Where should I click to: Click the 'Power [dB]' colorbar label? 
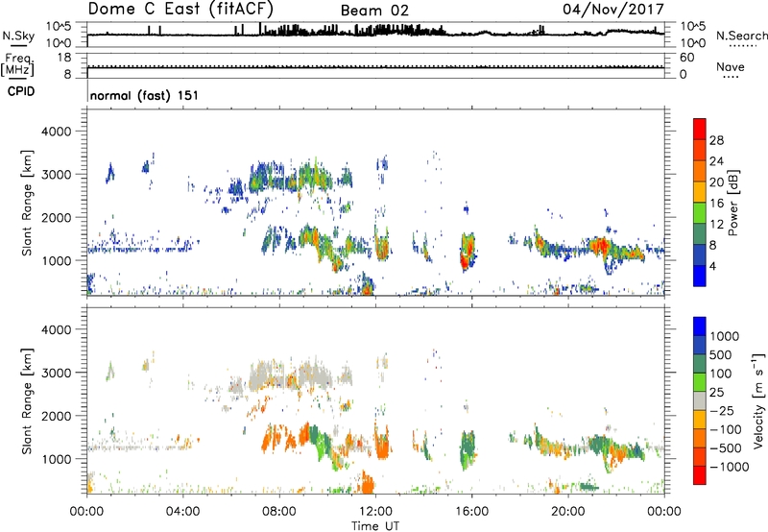(732, 203)
